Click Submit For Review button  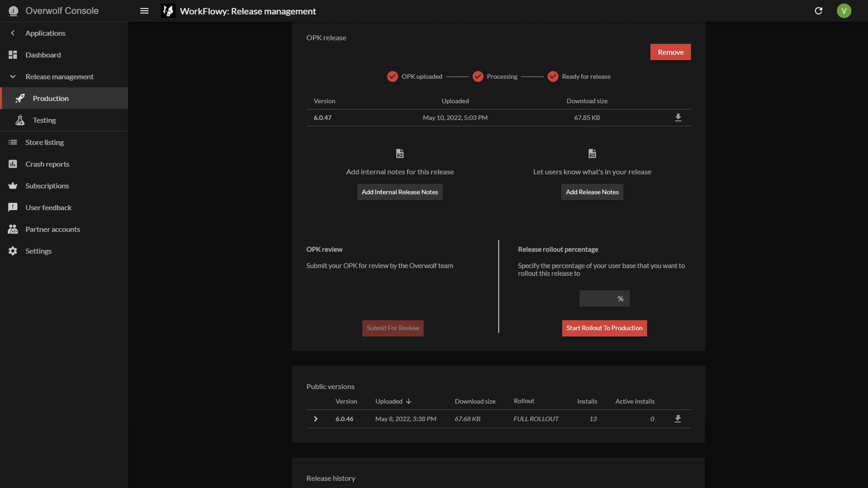click(x=393, y=328)
